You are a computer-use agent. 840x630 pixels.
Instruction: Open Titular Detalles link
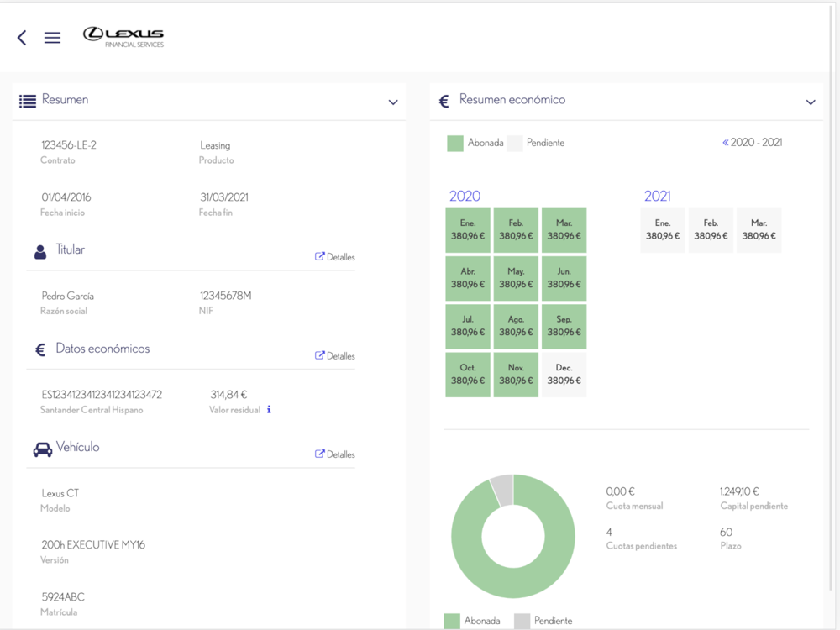point(335,256)
